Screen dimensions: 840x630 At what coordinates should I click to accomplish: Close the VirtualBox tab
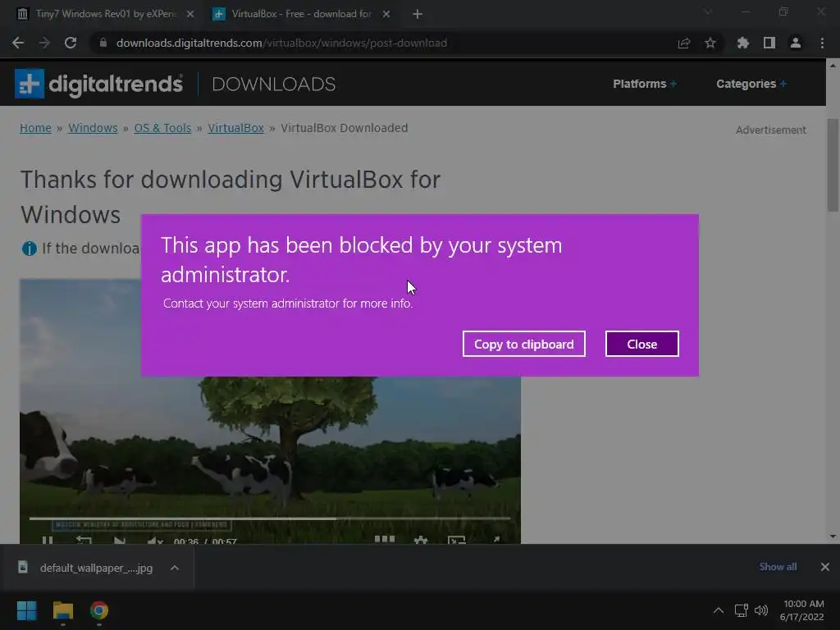point(386,15)
